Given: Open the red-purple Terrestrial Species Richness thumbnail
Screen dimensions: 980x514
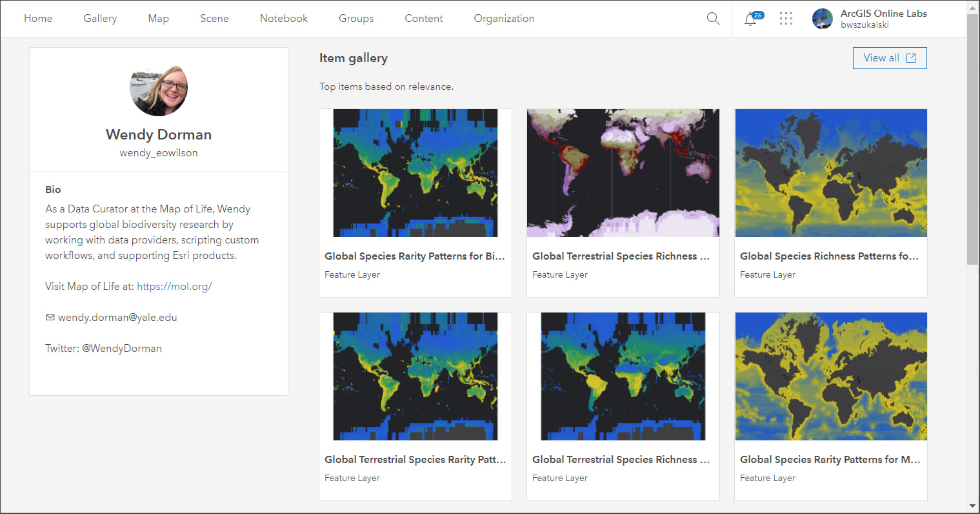Looking at the screenshot, I should (623, 173).
